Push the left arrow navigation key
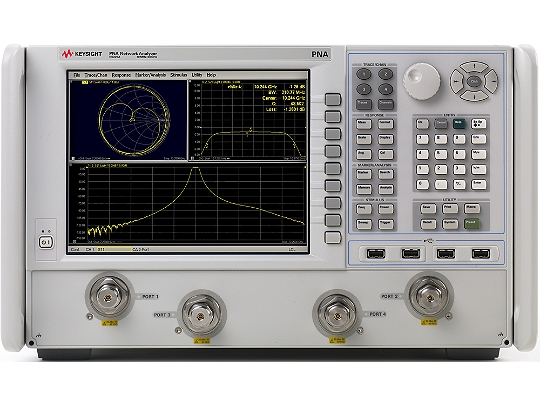The height and width of the screenshot is (405, 540). (x=457, y=82)
